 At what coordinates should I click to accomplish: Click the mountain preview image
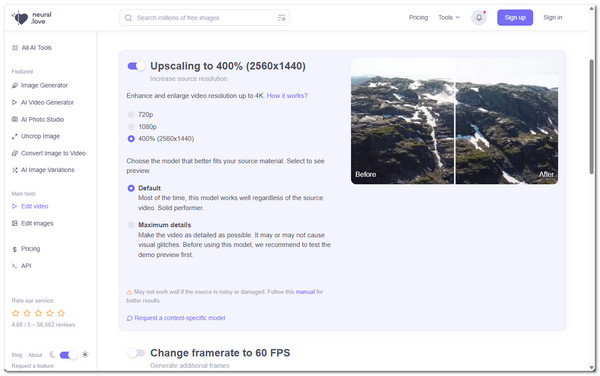[x=455, y=121]
